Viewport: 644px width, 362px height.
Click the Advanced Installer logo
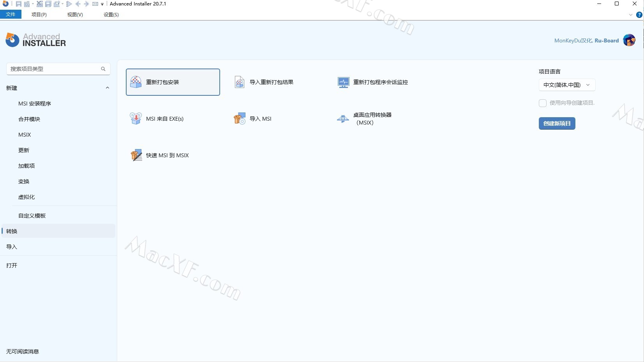35,40
